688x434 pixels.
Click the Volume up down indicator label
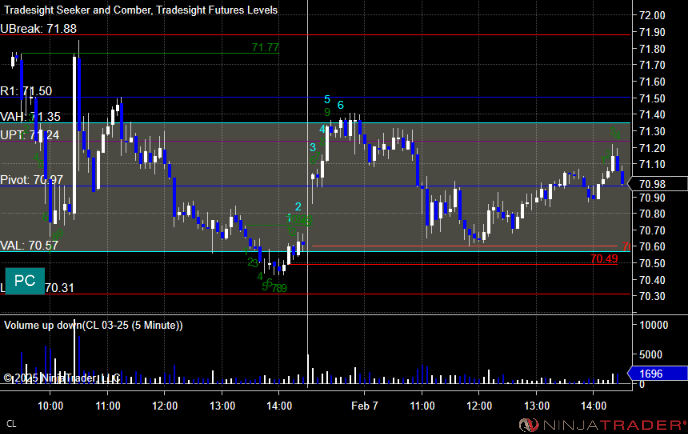[93, 325]
